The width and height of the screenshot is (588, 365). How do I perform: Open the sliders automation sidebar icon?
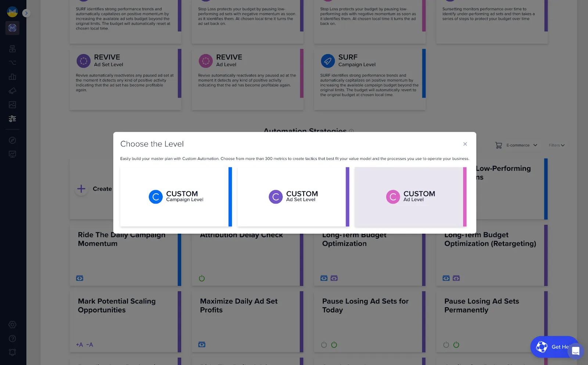click(12, 118)
